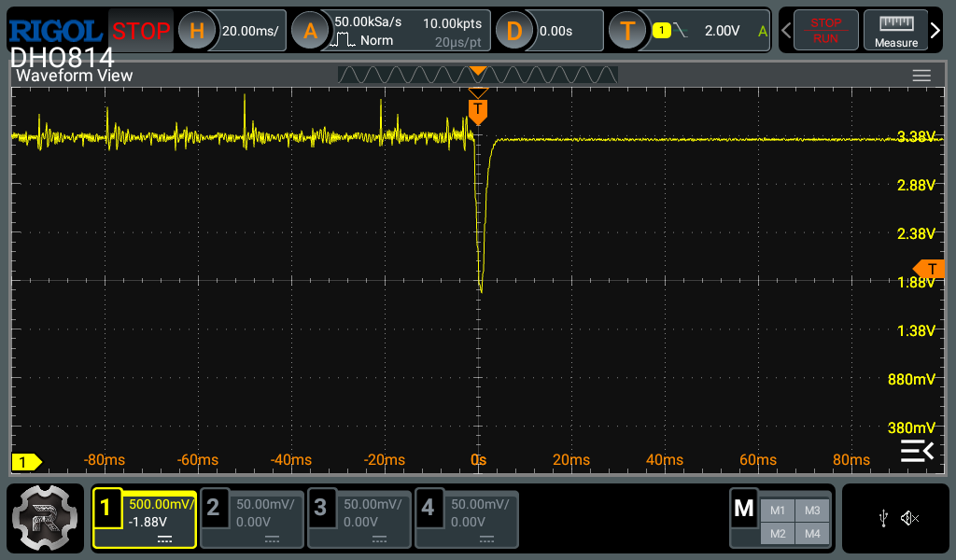Click the waveform memory overview bar
The height and width of the screenshot is (560, 956).
pyautogui.click(x=477, y=75)
